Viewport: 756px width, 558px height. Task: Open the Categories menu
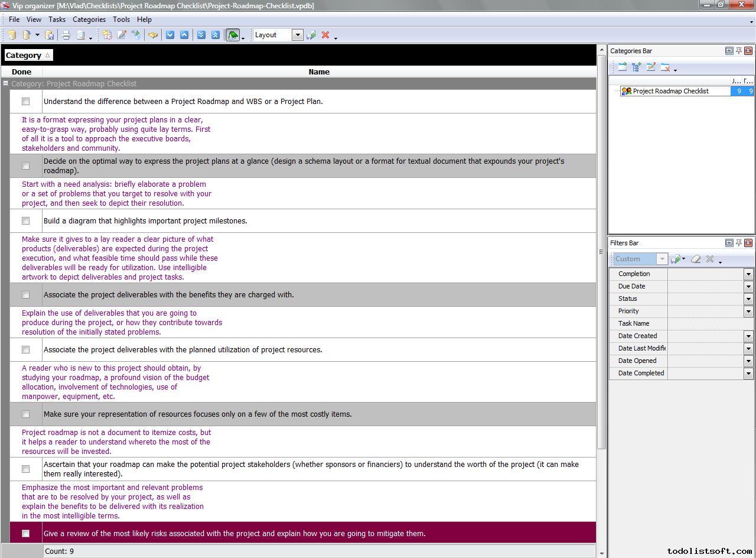click(89, 20)
